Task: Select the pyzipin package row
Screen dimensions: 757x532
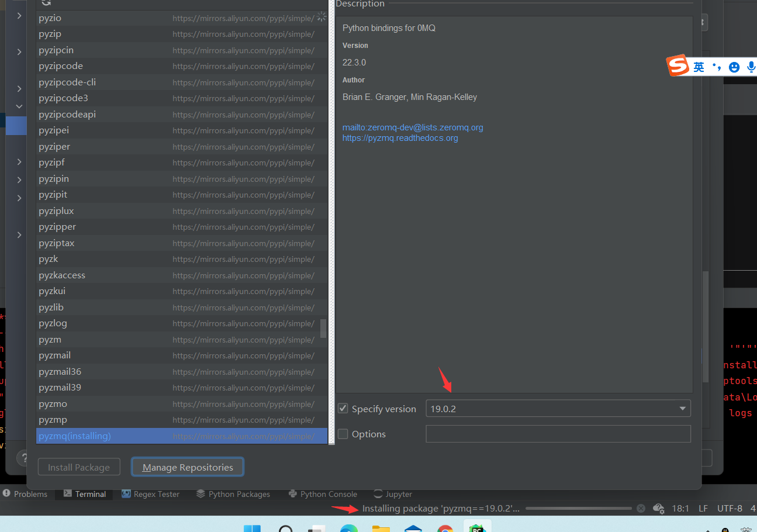Action: click(x=182, y=179)
